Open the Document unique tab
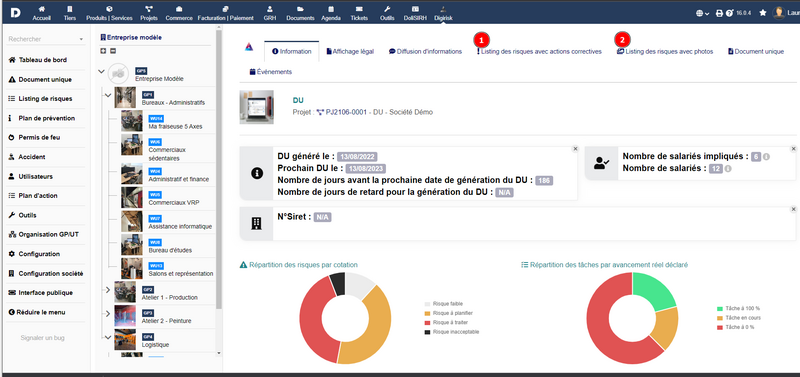 756,52
